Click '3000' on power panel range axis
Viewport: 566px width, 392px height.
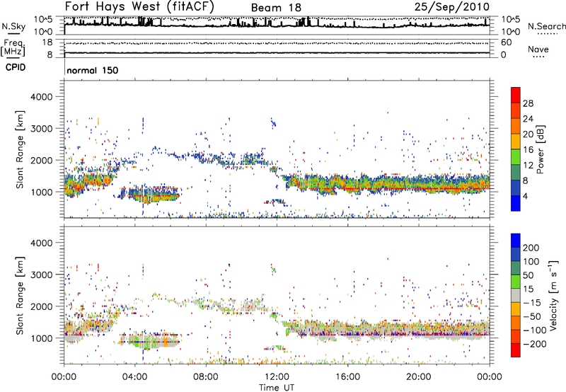coord(42,129)
